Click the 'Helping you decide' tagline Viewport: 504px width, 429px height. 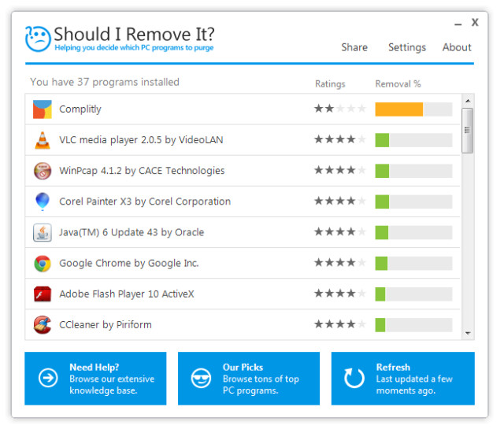pos(134,48)
